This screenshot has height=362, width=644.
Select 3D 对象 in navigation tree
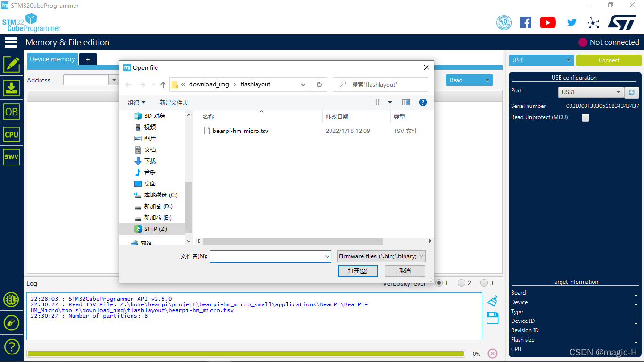(150, 116)
